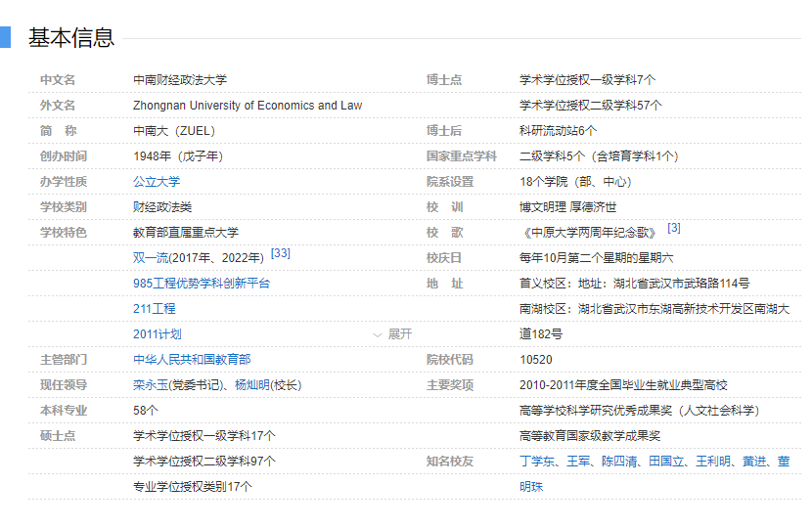
Task: Visit 中华人民共和国教育部 page
Action: 192,360
